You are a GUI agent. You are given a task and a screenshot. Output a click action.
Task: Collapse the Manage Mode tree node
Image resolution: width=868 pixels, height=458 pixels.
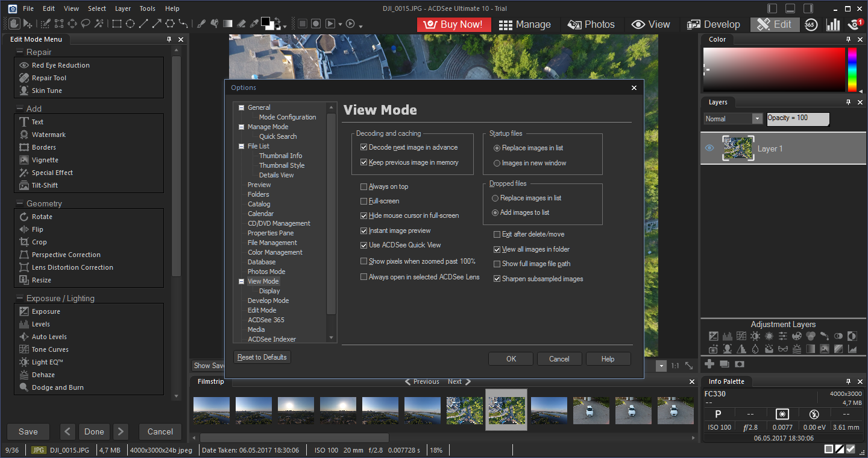[242, 127]
